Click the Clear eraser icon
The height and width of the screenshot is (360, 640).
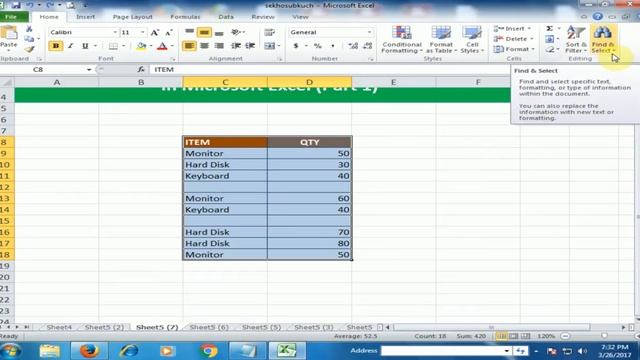tap(550, 49)
